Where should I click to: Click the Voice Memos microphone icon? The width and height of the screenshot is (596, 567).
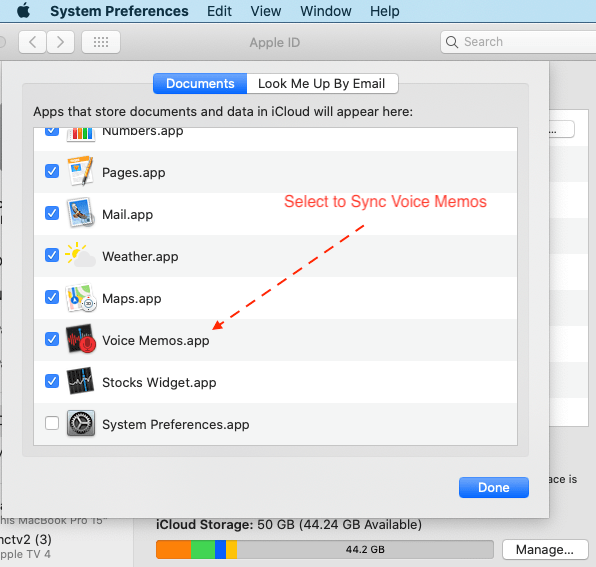pyautogui.click(x=81, y=339)
